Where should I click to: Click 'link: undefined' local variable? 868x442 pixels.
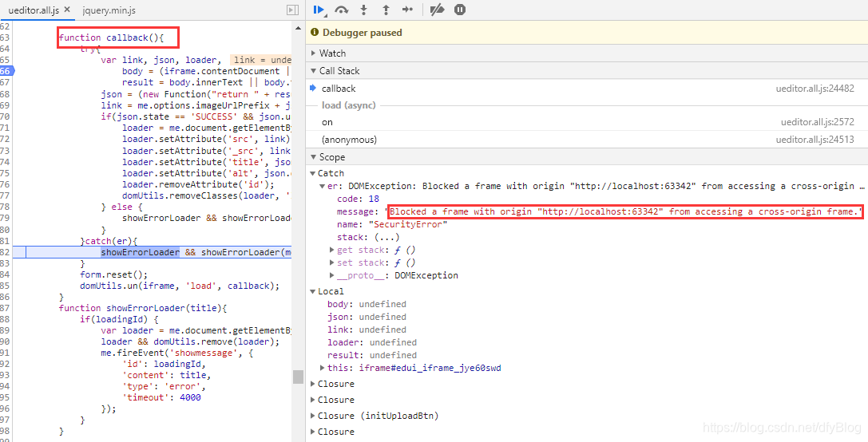coord(367,330)
